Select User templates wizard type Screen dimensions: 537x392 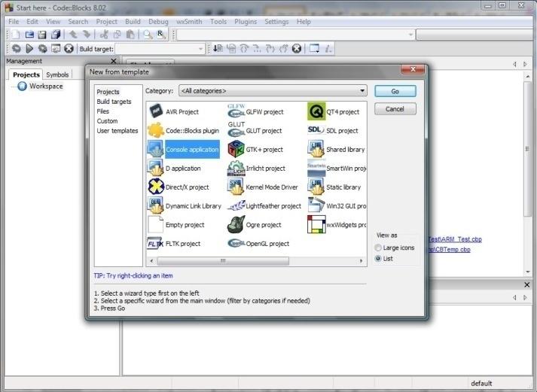click(117, 131)
